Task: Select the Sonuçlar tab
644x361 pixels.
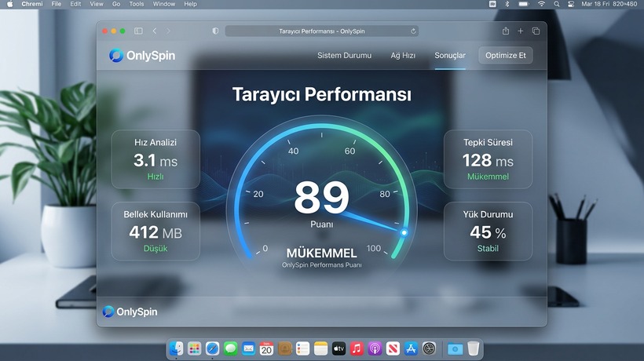Action: [450, 56]
